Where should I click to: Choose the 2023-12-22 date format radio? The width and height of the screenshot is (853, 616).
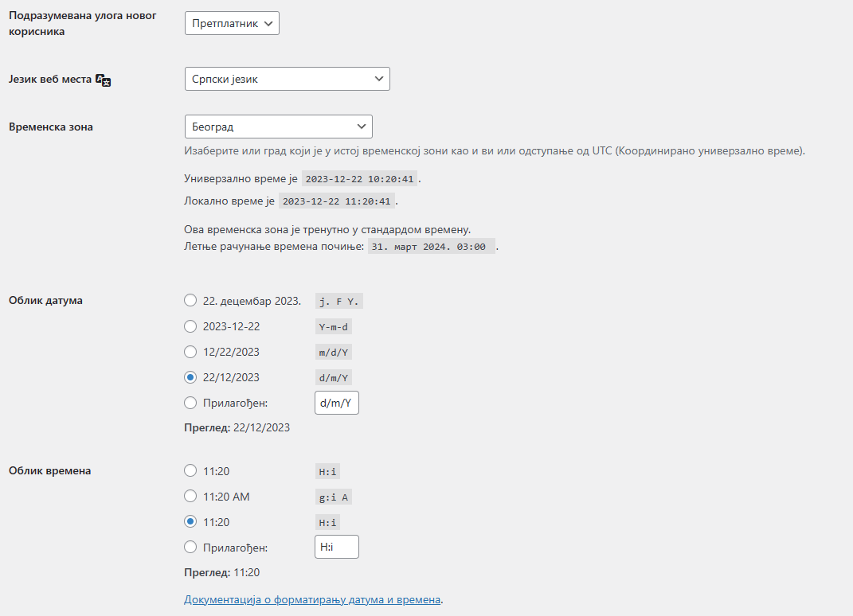click(190, 326)
